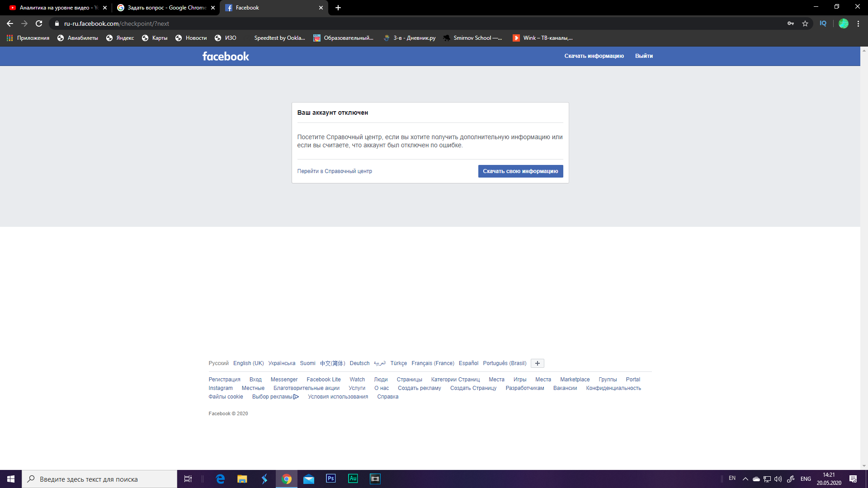Click the Скачать свою информацию button

pyautogui.click(x=520, y=171)
